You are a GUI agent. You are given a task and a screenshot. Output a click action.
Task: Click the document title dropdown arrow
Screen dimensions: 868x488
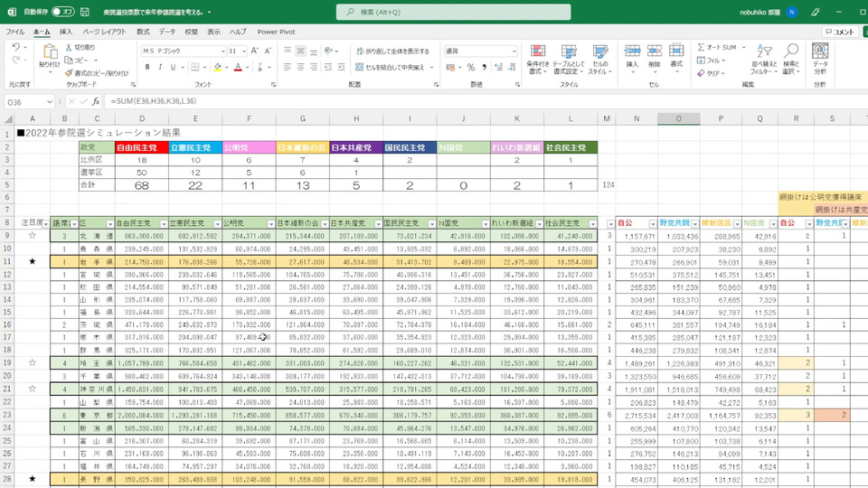[209, 12]
